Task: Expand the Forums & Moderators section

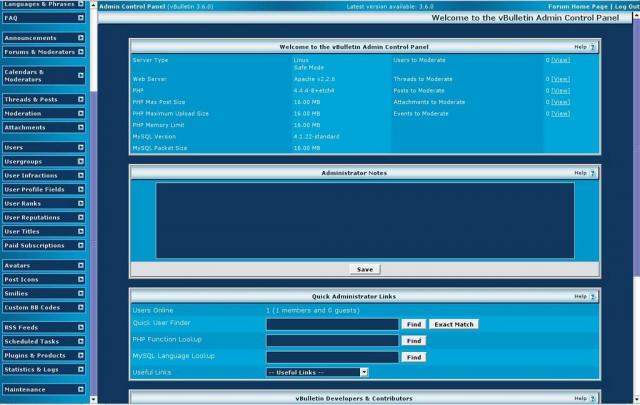Action: pos(80,52)
